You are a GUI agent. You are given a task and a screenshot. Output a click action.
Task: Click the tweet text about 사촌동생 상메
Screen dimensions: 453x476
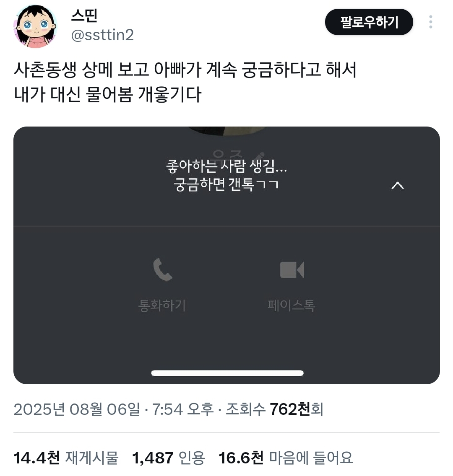185,82
